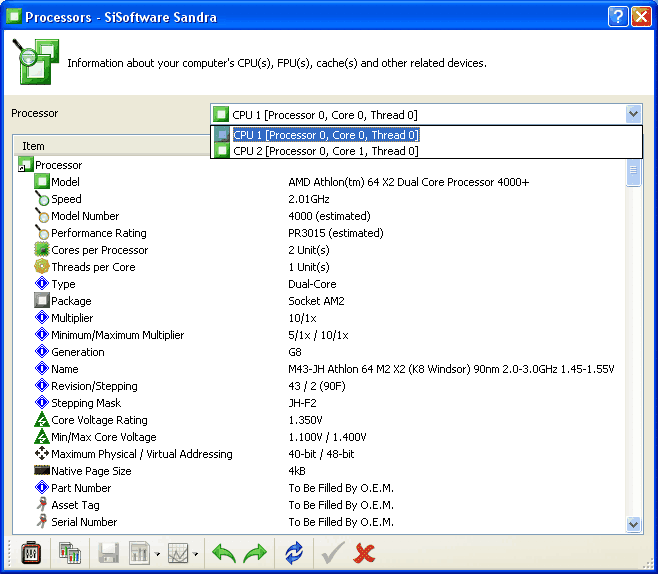
Task: Select the Minimum/Maximum Multiplier row
Action: [319, 335]
